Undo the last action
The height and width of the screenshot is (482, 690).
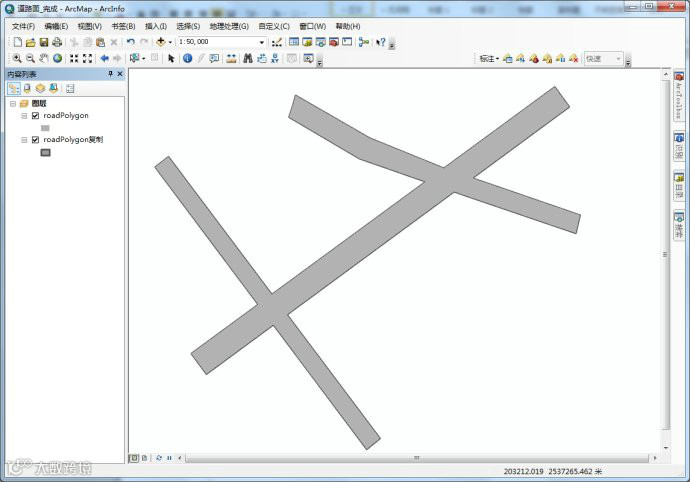click(131, 42)
